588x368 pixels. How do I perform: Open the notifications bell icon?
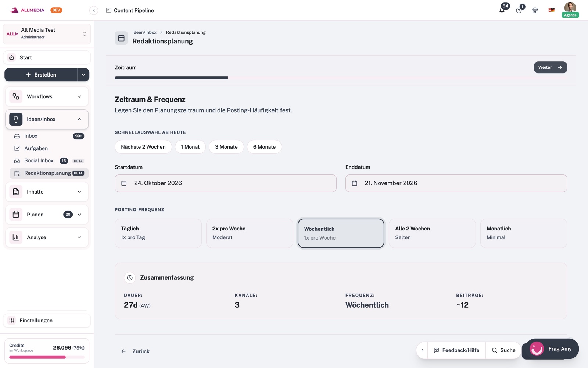pyautogui.click(x=502, y=10)
